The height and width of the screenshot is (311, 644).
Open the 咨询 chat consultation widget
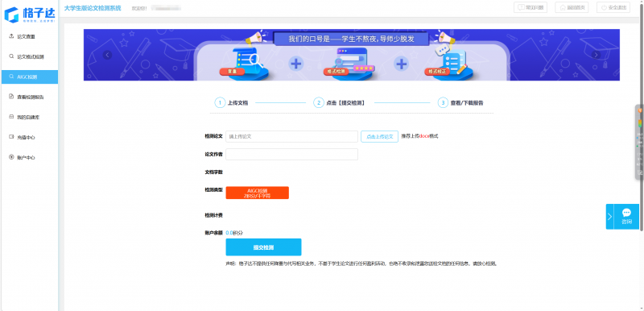[x=626, y=217]
